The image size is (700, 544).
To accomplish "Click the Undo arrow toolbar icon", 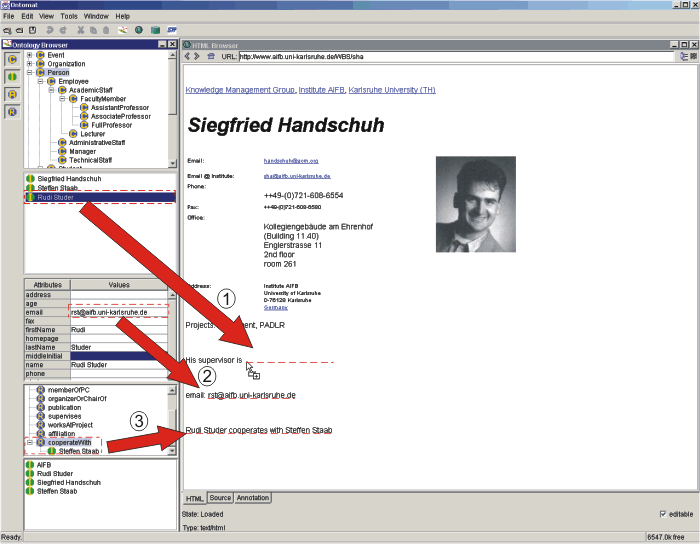I will point(50,30).
